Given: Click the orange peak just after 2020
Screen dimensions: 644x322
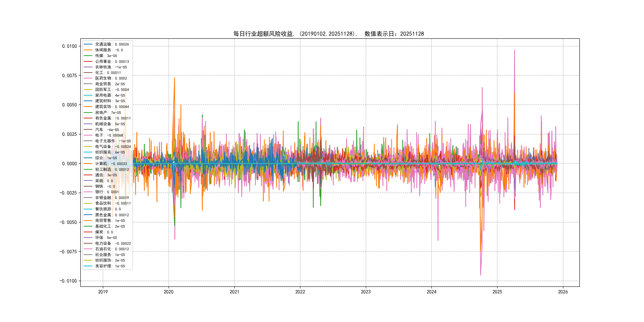Looking at the screenshot, I should point(175,78).
